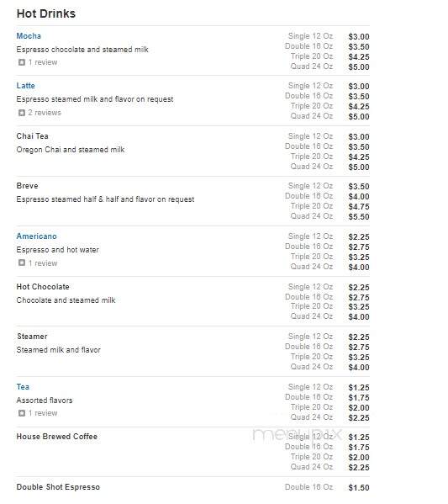The image size is (448, 504).
Task: Expand the review icon under Mocha
Action: point(22,62)
